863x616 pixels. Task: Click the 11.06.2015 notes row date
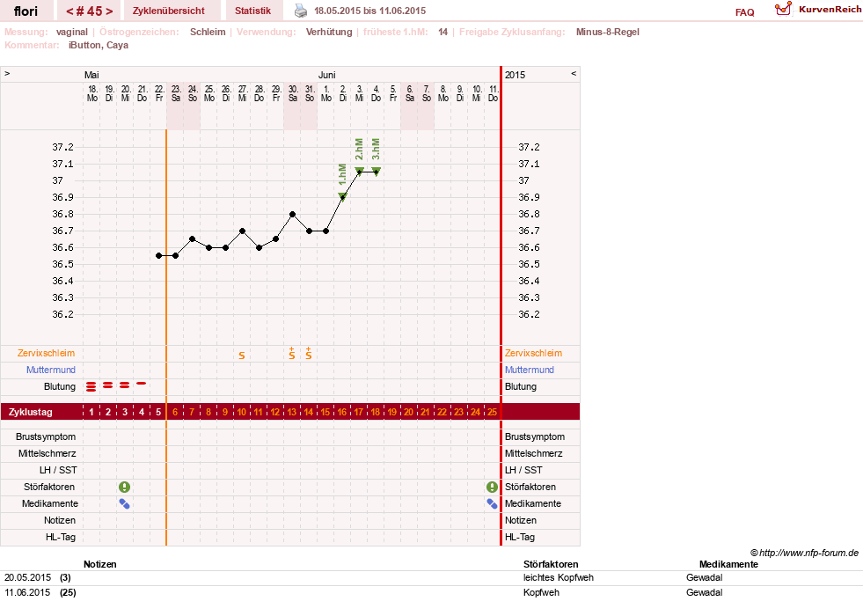click(x=27, y=592)
